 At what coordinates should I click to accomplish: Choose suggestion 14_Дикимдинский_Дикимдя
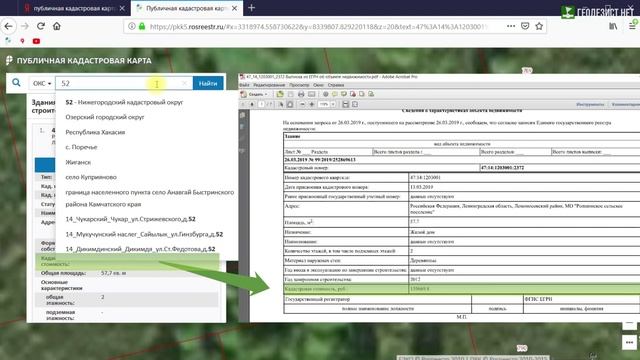pyautogui.click(x=140, y=249)
